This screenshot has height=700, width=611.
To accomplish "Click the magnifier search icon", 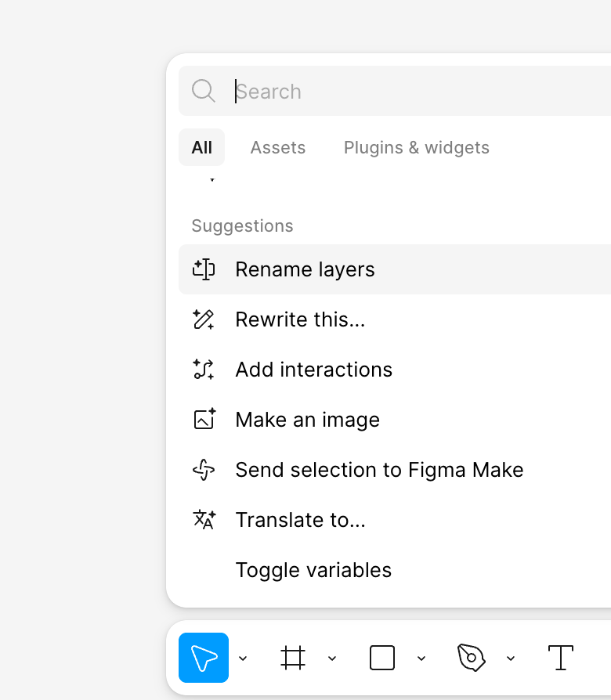I will tap(204, 91).
